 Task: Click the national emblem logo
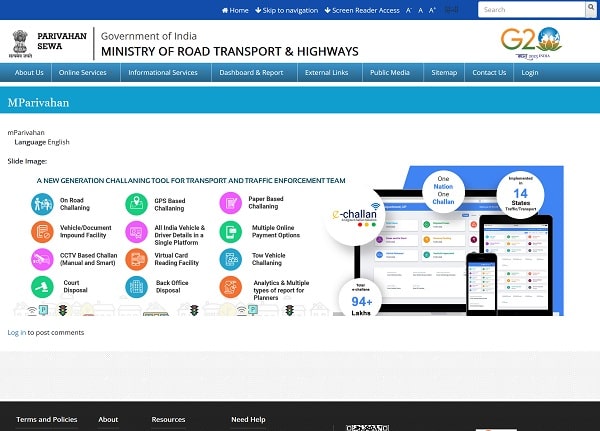(20, 44)
